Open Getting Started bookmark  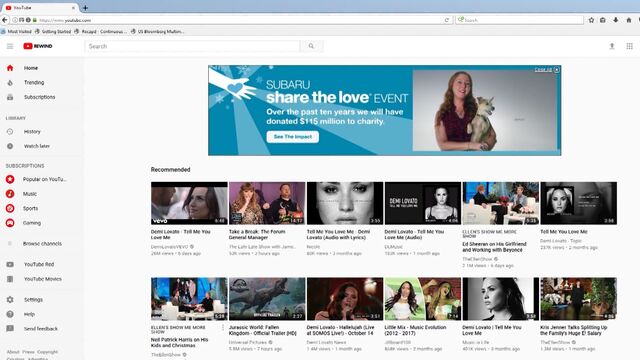point(53,31)
